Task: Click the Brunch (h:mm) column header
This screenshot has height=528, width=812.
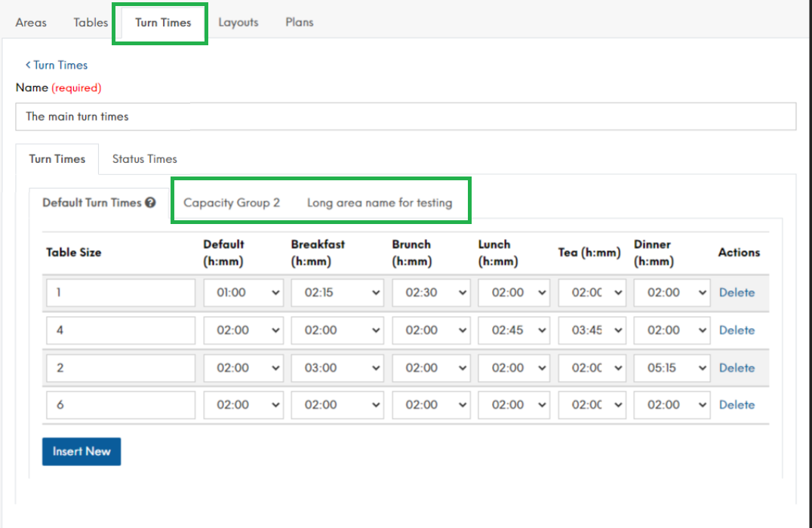Action: (x=412, y=253)
